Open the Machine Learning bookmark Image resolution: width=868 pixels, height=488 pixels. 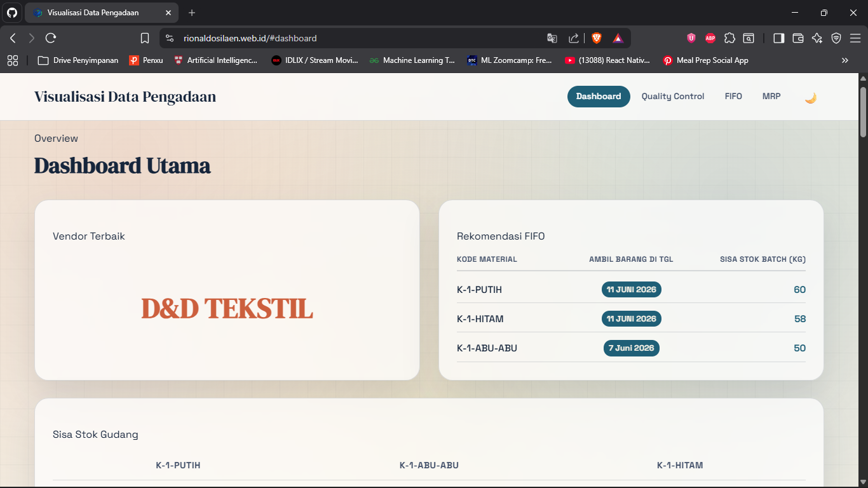[x=412, y=60]
